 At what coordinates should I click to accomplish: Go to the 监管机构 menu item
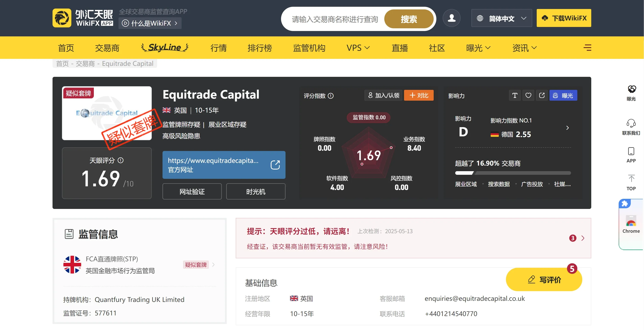pyautogui.click(x=309, y=48)
